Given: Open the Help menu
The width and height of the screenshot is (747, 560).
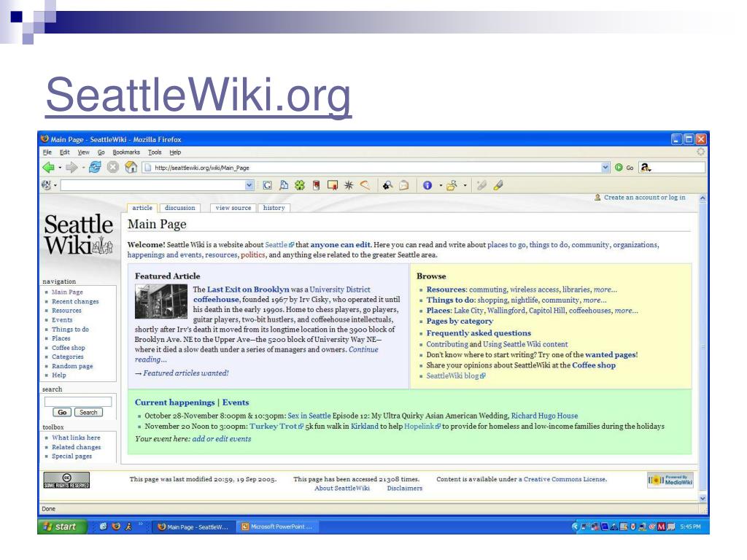Looking at the screenshot, I should (x=175, y=152).
